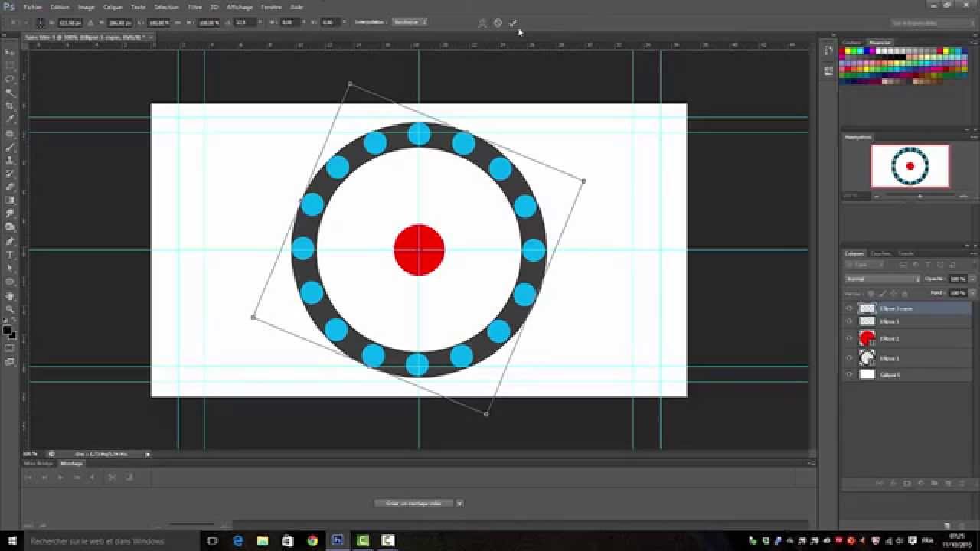The height and width of the screenshot is (551, 980).
Task: Select the Eyedropper tool
Action: coord(10,119)
